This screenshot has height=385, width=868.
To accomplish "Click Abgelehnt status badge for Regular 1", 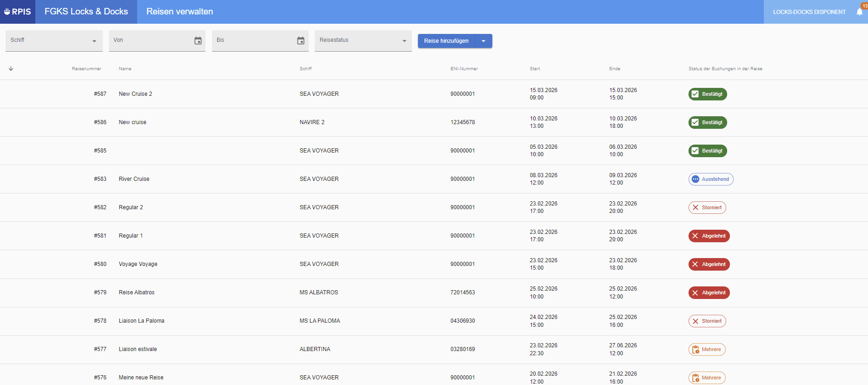I will tap(709, 236).
